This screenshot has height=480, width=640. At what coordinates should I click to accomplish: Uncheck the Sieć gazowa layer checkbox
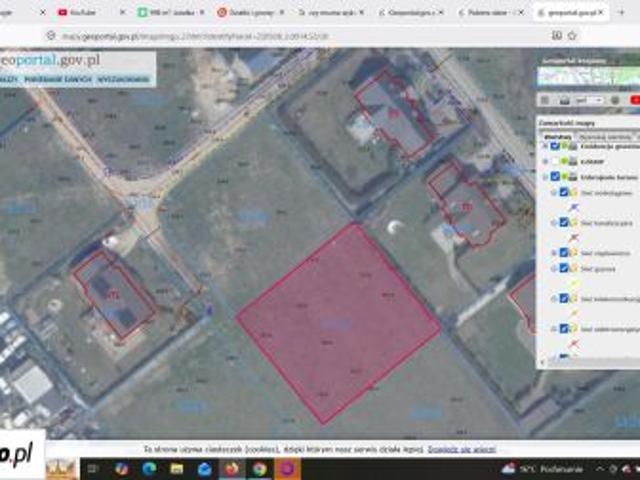click(x=564, y=268)
